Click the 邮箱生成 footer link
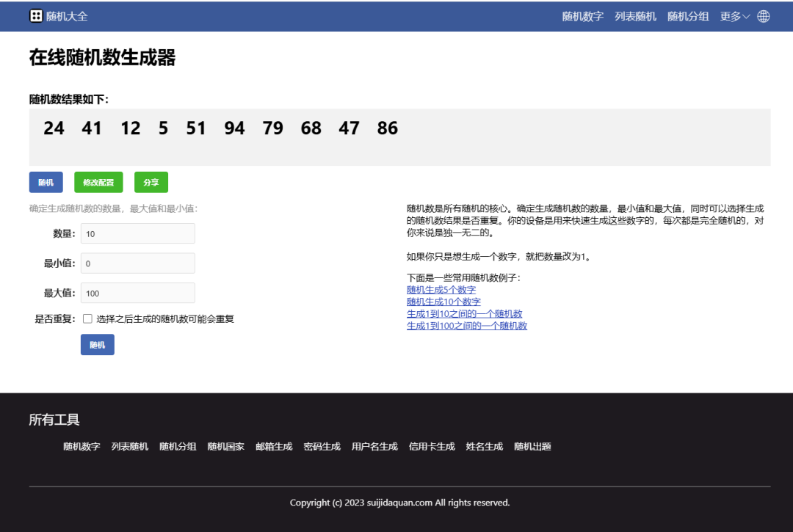This screenshot has height=532, width=793. point(274,445)
